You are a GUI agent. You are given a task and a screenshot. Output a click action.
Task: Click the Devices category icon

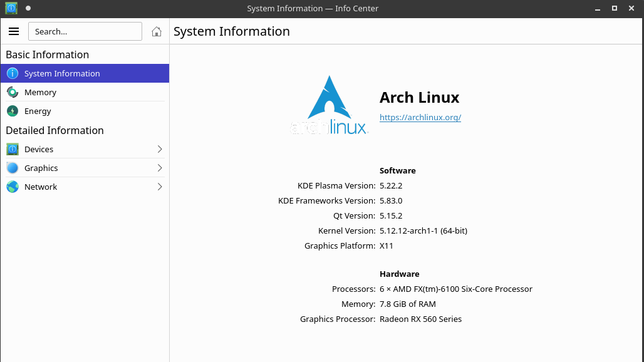[x=13, y=149]
